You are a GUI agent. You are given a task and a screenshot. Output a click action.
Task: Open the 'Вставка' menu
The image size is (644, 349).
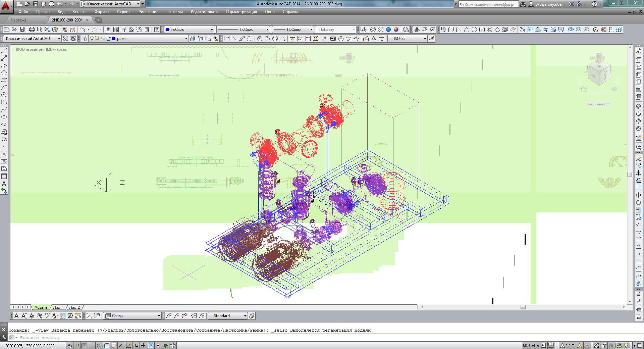pyautogui.click(x=79, y=12)
